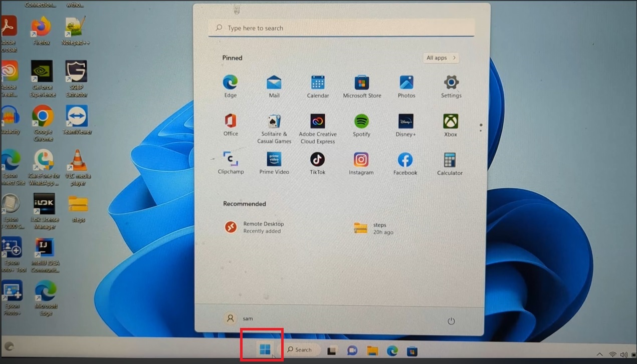This screenshot has height=364, width=637.
Task: Open the Spotify pinned app
Action: 361,125
